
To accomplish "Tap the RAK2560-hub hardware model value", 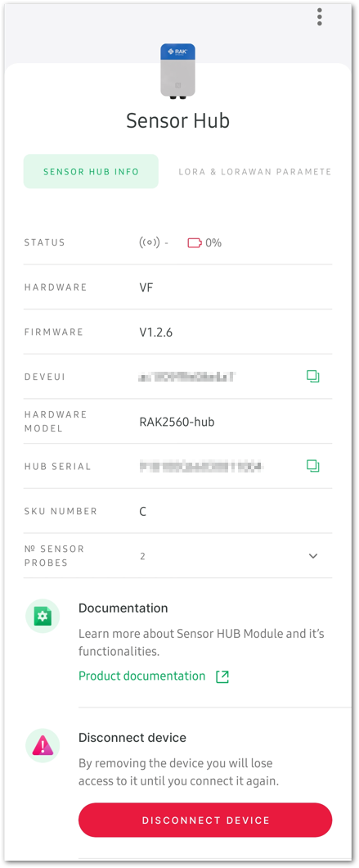I will (177, 422).
